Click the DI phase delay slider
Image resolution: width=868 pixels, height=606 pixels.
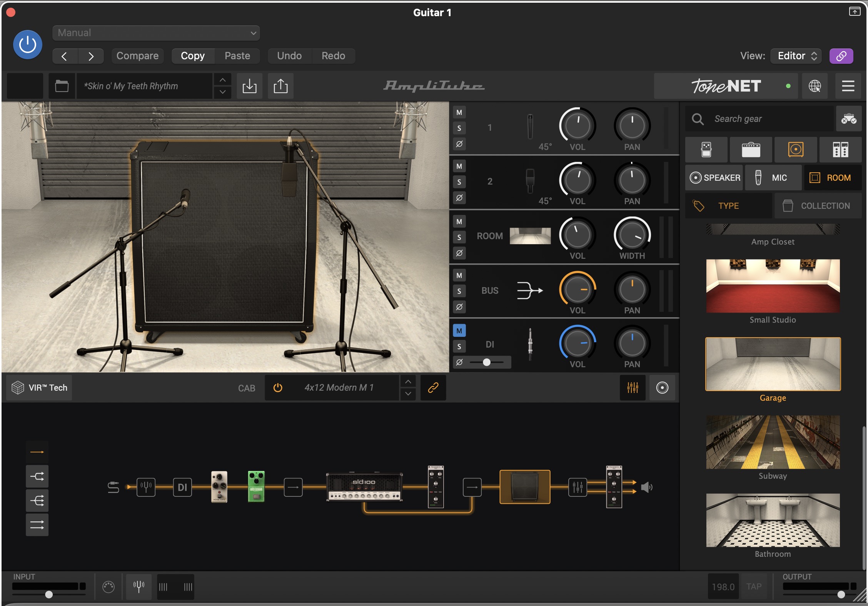click(487, 362)
